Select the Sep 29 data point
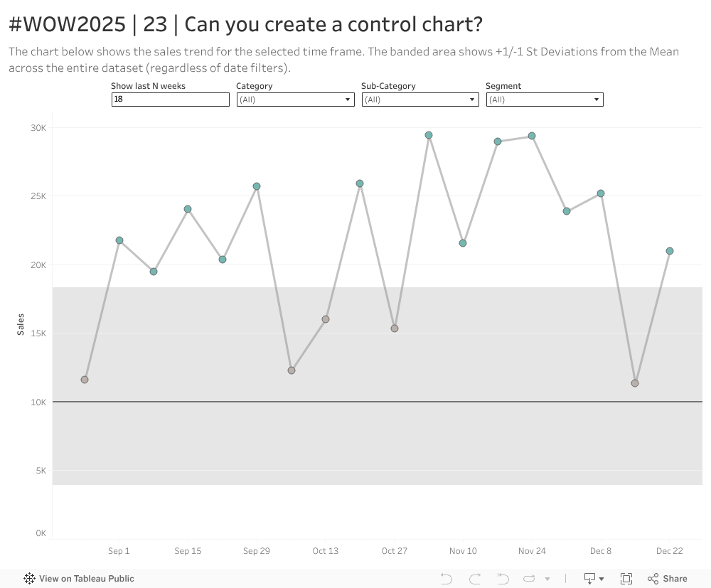The image size is (711, 588). click(257, 186)
